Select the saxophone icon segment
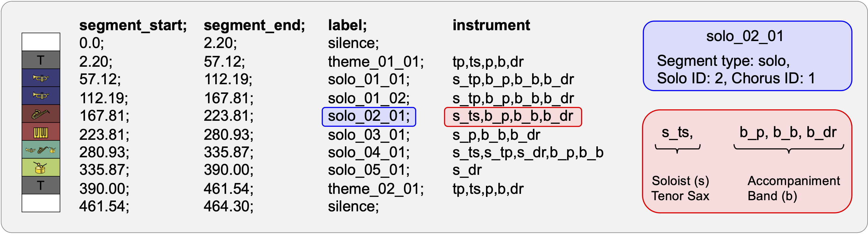This screenshot has width=868, height=234. (41, 114)
